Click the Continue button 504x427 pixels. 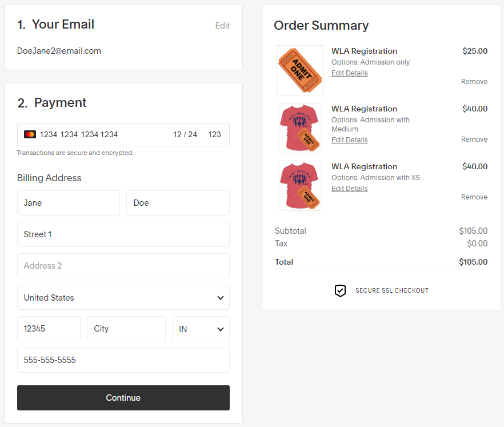(x=123, y=398)
